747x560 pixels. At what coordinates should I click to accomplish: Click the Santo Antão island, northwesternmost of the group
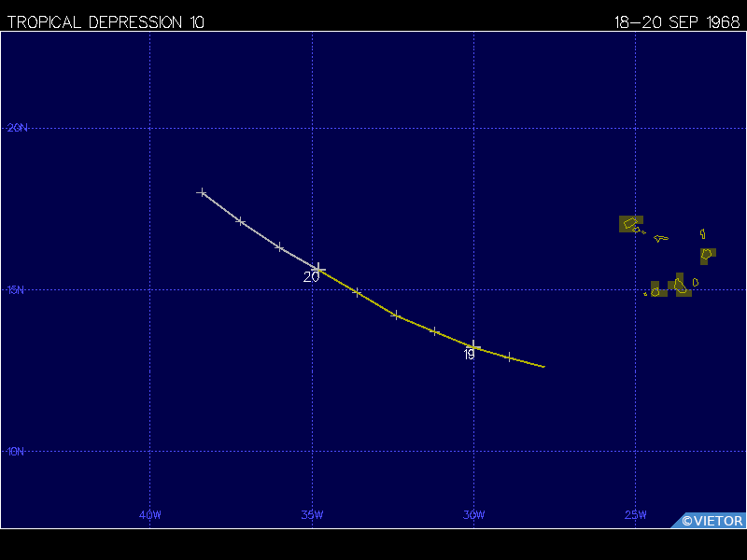pyautogui.click(x=630, y=223)
